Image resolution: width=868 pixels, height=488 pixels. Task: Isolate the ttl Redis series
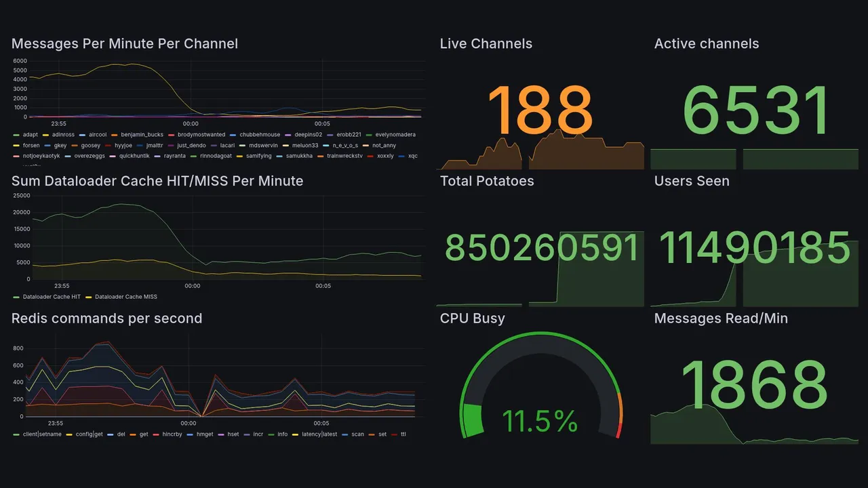(x=399, y=434)
